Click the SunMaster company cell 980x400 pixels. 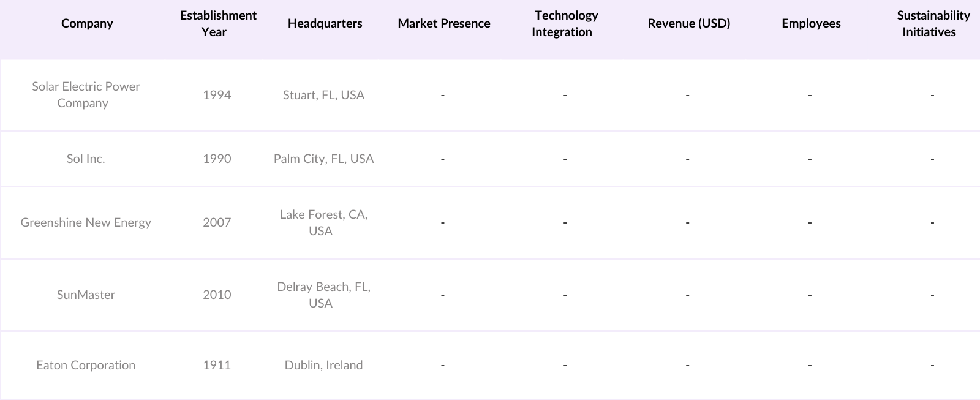click(86, 295)
